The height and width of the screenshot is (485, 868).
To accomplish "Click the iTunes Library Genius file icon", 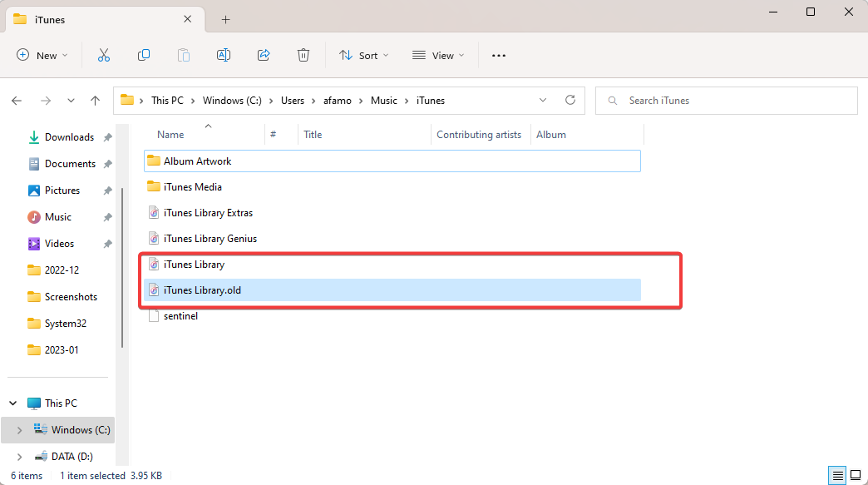I will (154, 239).
